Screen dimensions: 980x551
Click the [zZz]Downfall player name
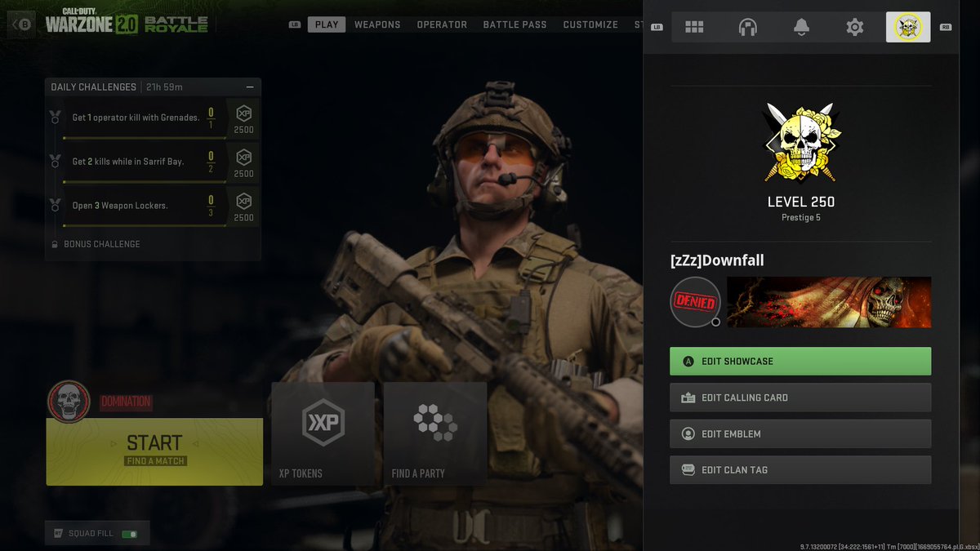[x=717, y=261]
